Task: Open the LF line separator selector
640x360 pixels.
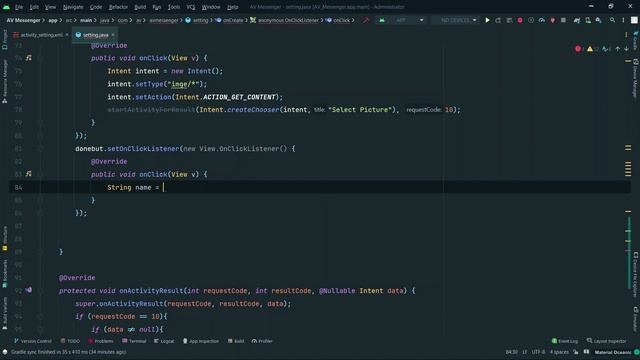Action: 524,352
